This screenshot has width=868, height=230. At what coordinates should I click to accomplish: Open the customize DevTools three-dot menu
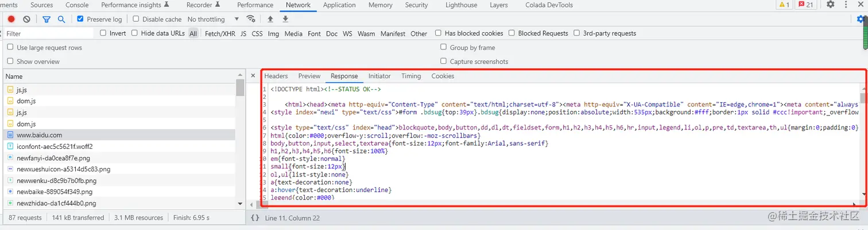tap(847, 5)
